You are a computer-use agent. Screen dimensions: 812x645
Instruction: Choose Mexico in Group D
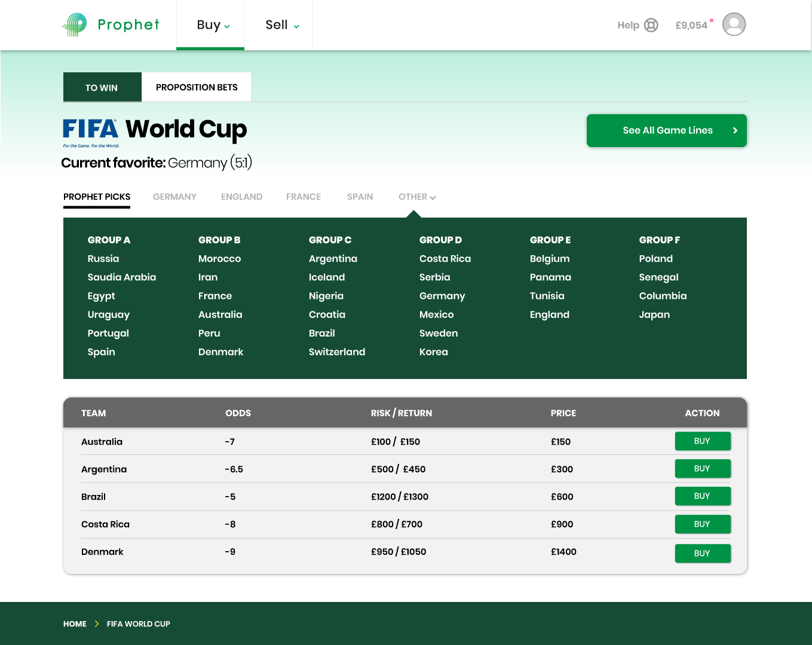coord(437,314)
